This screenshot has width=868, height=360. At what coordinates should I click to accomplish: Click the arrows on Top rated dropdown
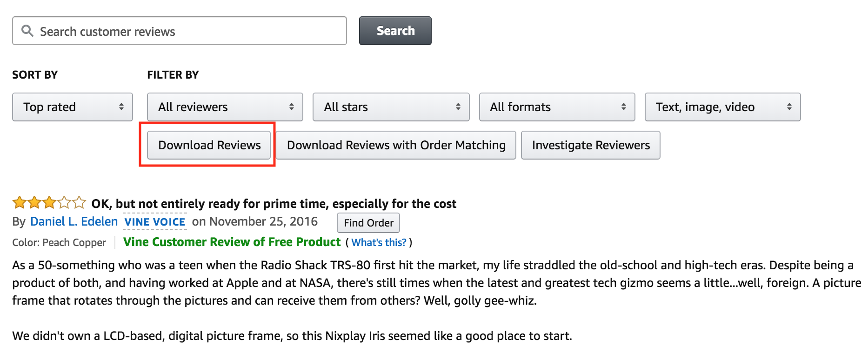point(121,107)
